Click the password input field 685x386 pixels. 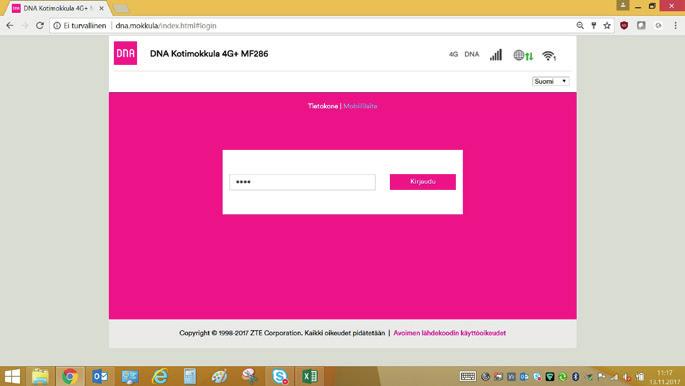coord(302,182)
